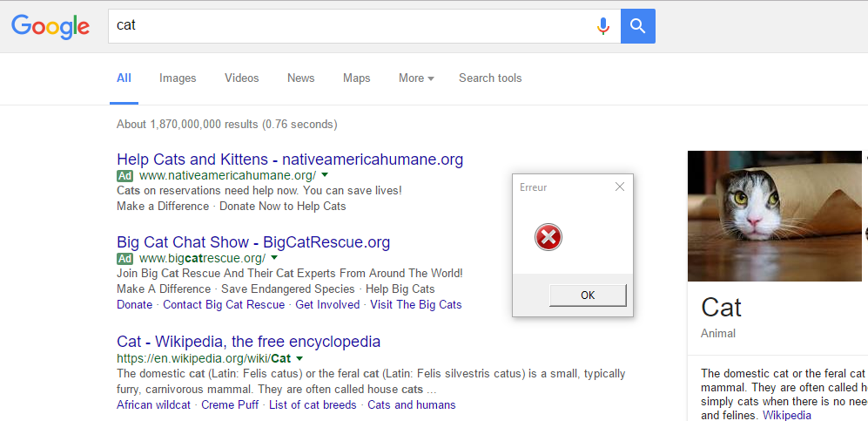
Task: Click the blue search magnifier button
Action: [637, 26]
